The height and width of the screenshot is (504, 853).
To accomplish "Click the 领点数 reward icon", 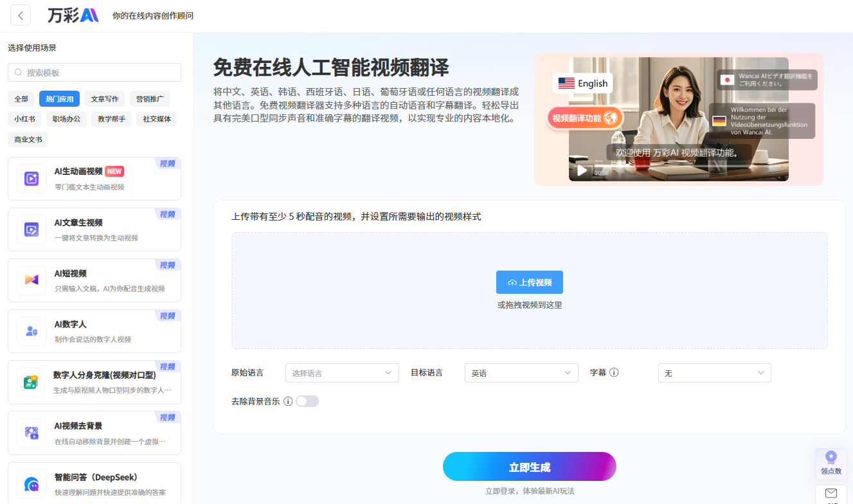I will [831, 458].
